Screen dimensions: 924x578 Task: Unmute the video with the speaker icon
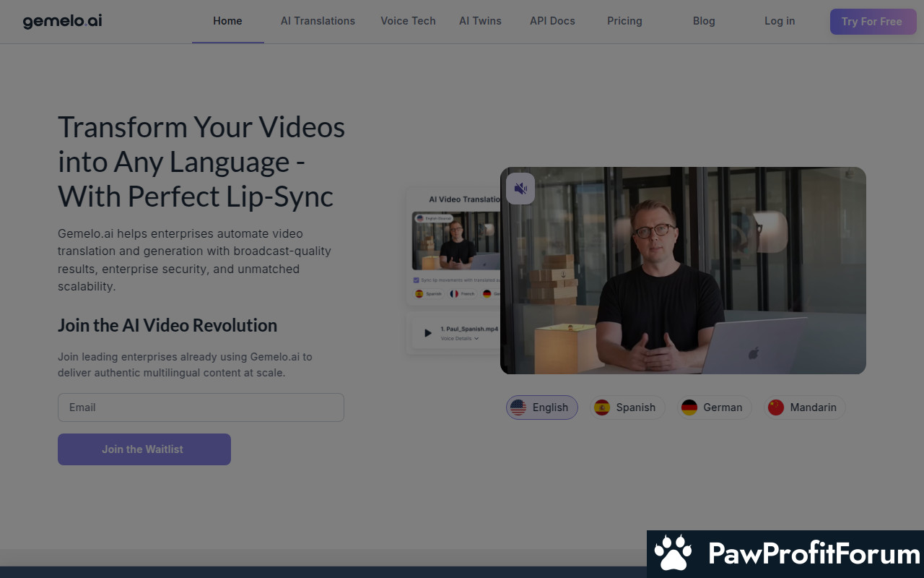click(520, 189)
